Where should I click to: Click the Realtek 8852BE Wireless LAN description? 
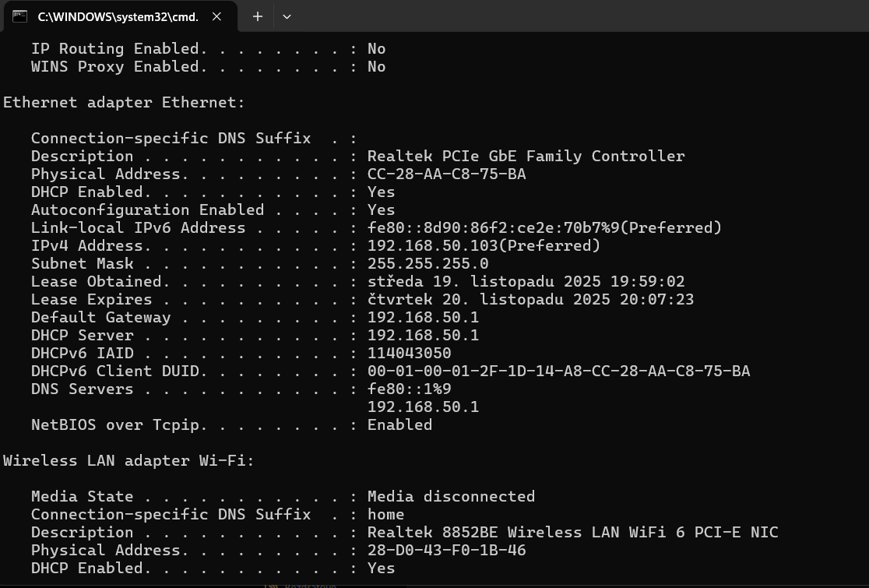(572, 533)
